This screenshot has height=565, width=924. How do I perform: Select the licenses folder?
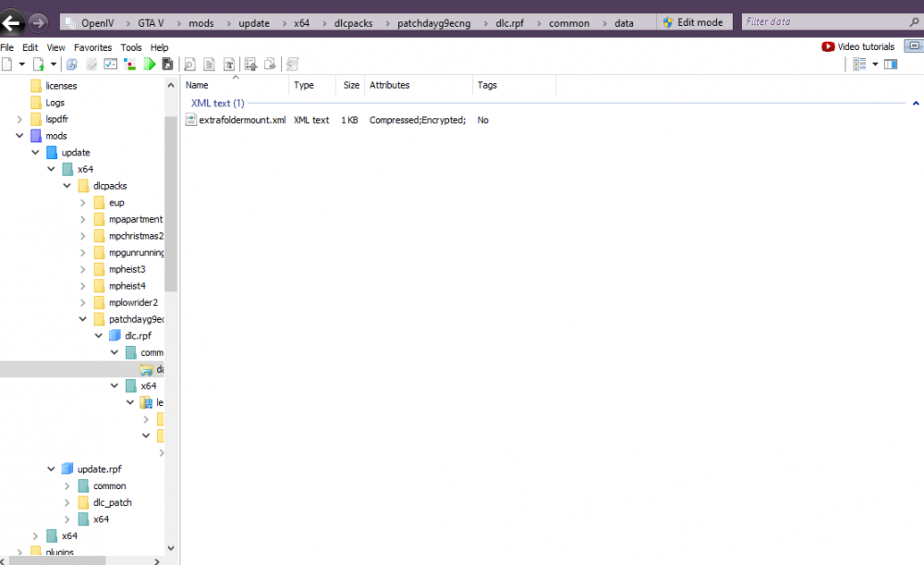[61, 86]
